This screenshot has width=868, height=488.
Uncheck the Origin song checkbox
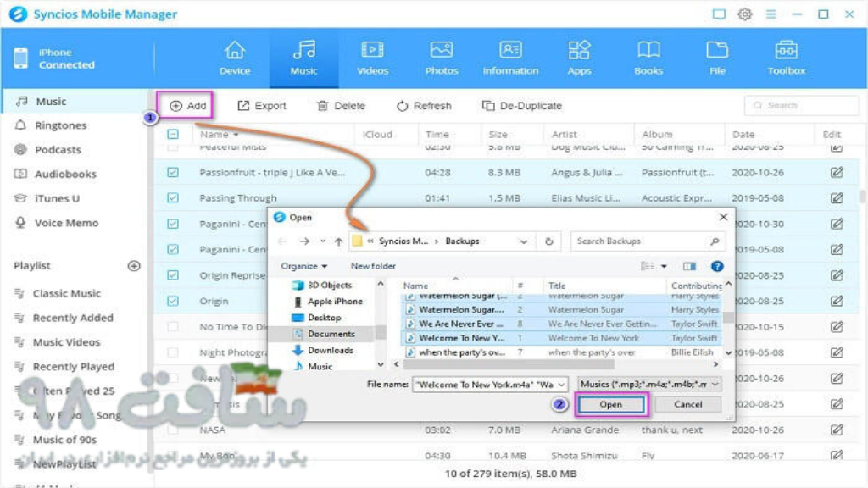(x=173, y=301)
